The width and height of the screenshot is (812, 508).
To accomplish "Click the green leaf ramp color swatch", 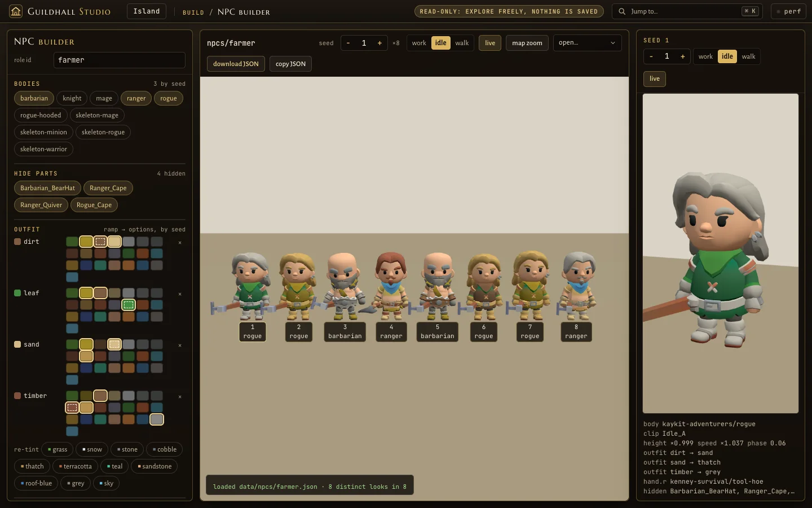I will 17,293.
